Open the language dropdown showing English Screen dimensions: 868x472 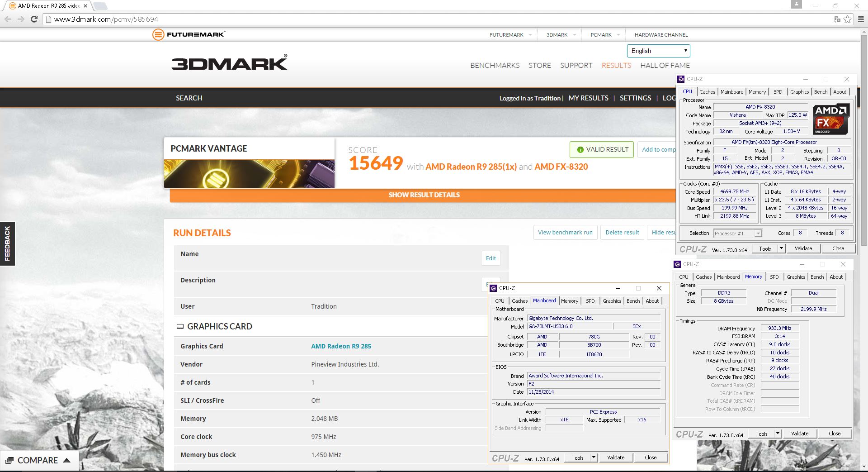tap(659, 51)
